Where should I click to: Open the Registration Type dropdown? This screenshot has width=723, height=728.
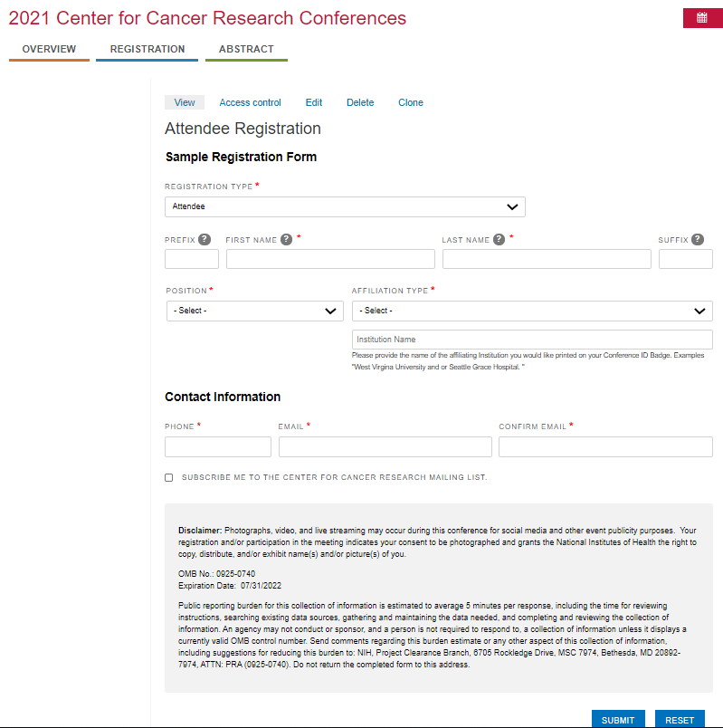(345, 206)
